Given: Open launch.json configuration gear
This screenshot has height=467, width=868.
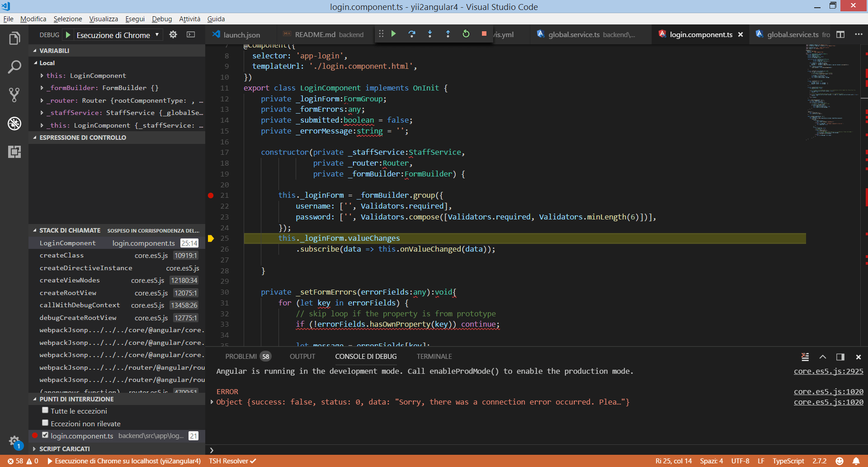Looking at the screenshot, I should pos(173,34).
